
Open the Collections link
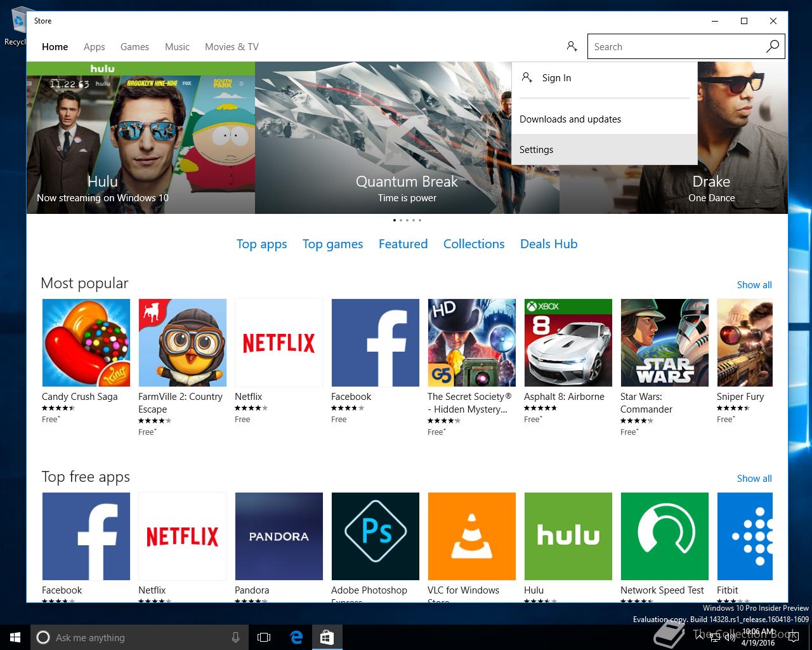[x=474, y=244]
